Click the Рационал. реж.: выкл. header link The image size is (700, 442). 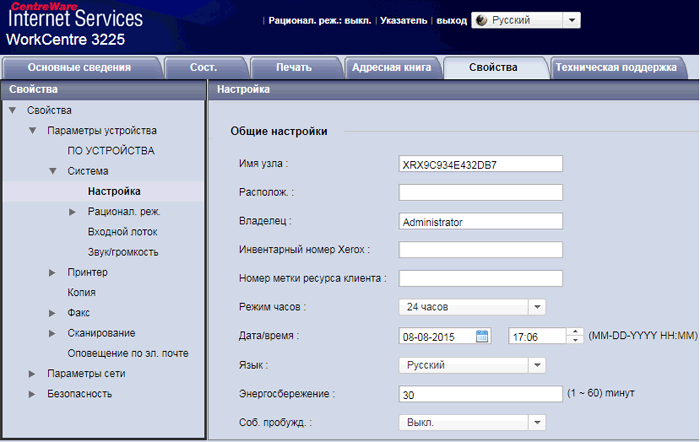tap(320, 21)
